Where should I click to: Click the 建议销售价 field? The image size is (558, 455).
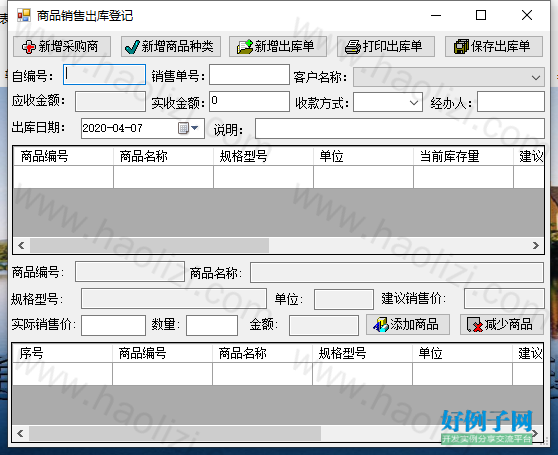pos(504,298)
